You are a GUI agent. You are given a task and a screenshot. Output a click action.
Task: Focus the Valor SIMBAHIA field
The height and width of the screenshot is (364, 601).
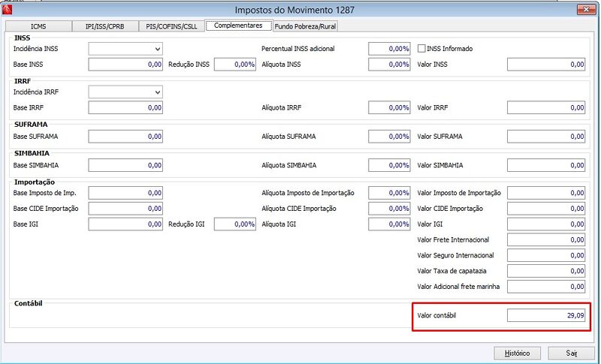point(546,165)
